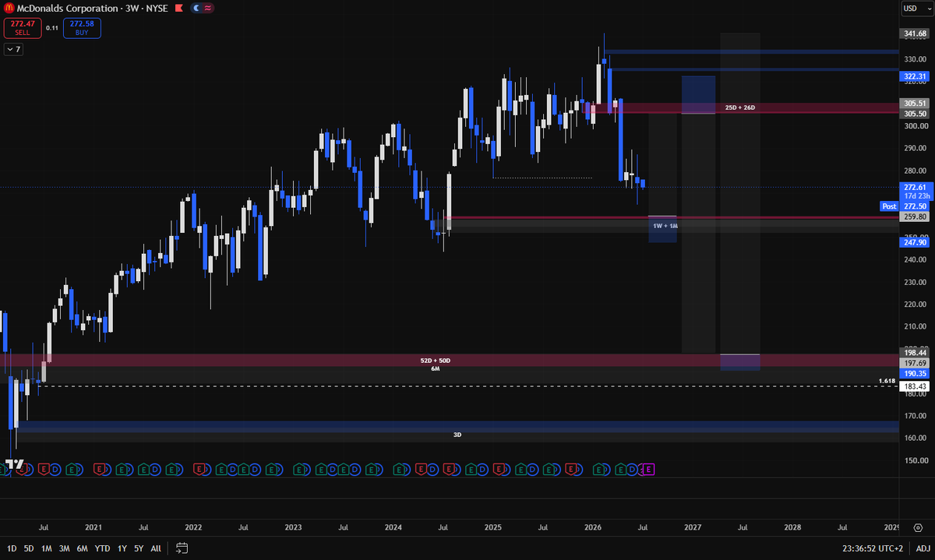
Task: Click the purple upcoming earnings marker
Action: pos(649,469)
